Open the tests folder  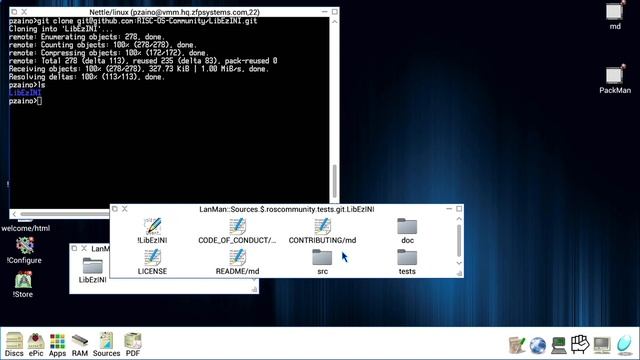[407, 262]
